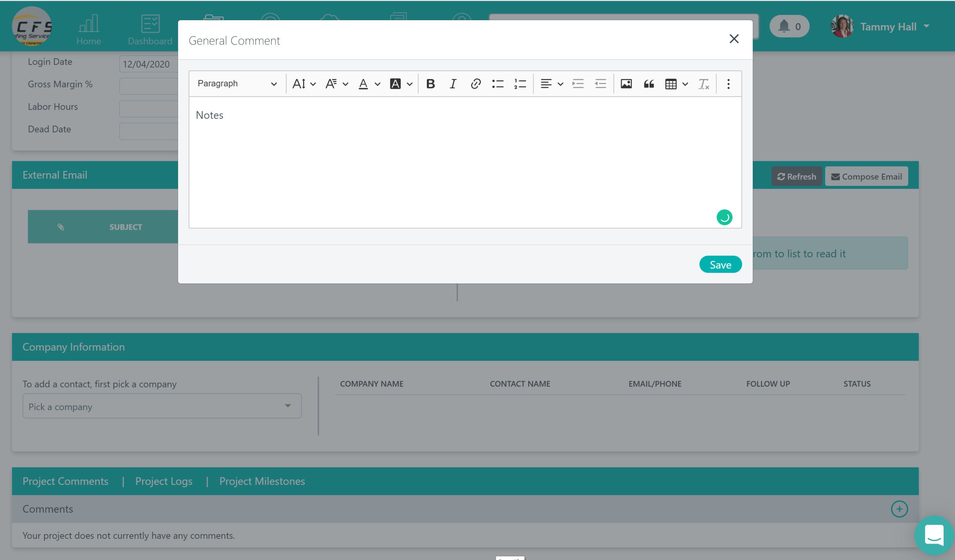Open the Pick a company dropdown
This screenshot has width=955, height=560.
(162, 406)
